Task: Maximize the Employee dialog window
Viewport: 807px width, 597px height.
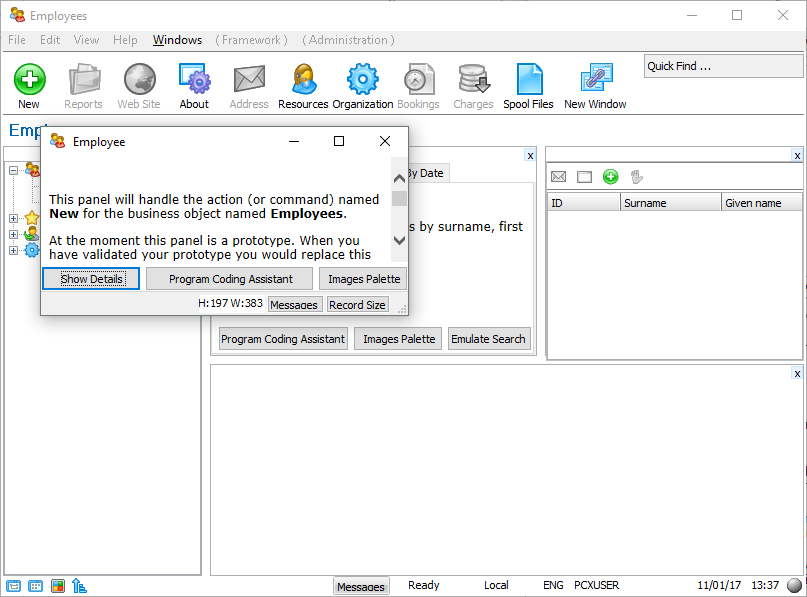Action: [339, 141]
